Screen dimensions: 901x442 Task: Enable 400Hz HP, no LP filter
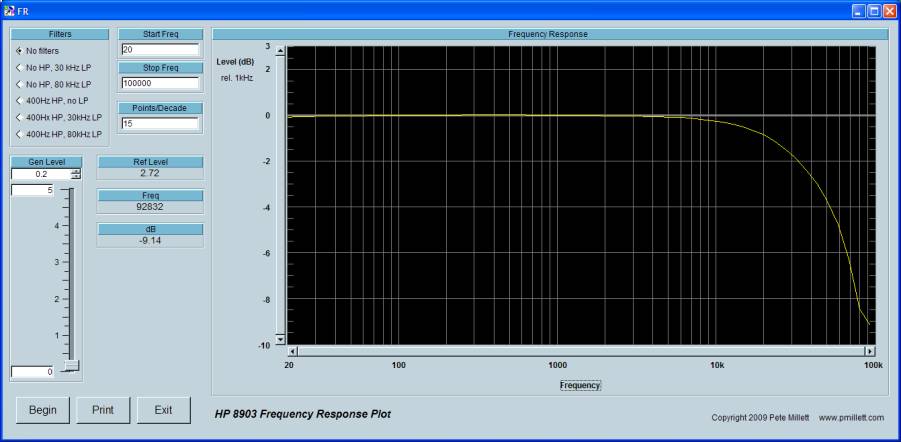20,101
